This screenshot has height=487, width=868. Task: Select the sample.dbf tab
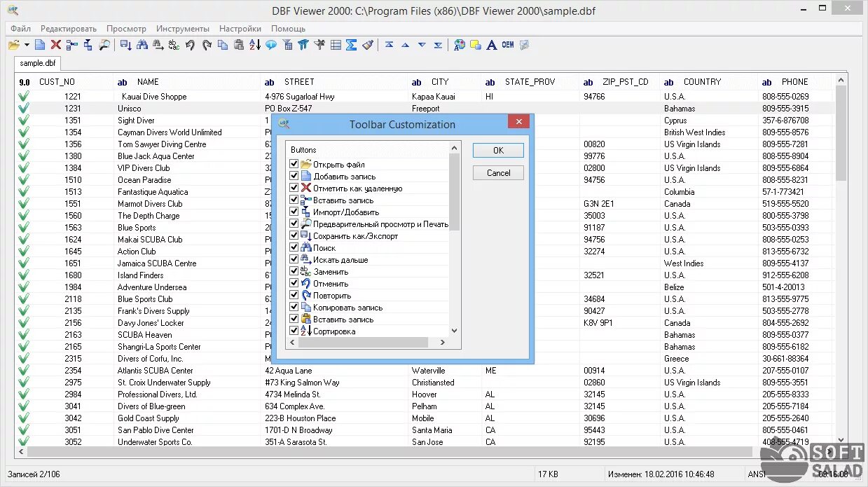(x=38, y=63)
